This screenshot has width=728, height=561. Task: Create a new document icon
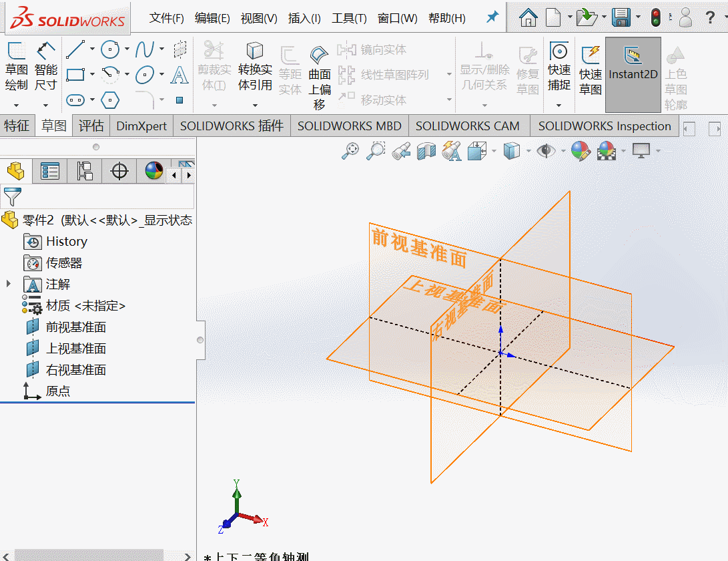coord(553,17)
